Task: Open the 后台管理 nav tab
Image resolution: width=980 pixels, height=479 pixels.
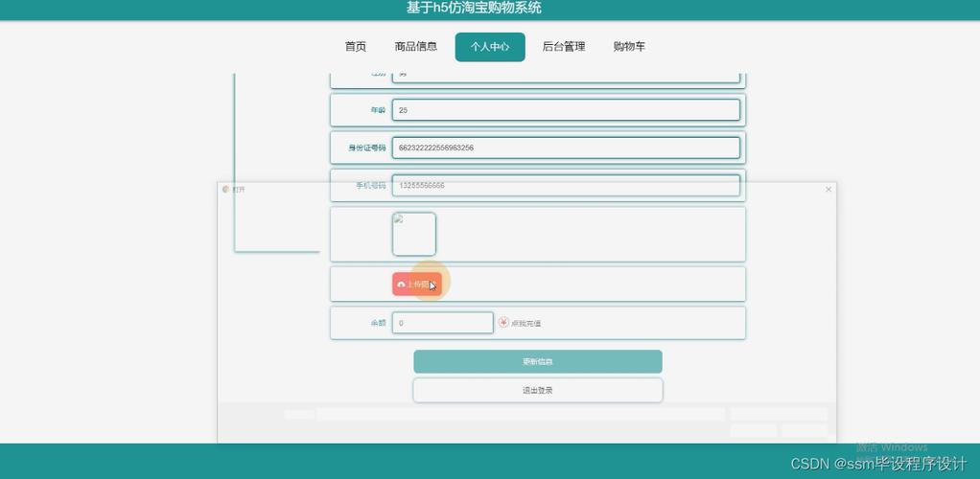Action: (x=564, y=47)
